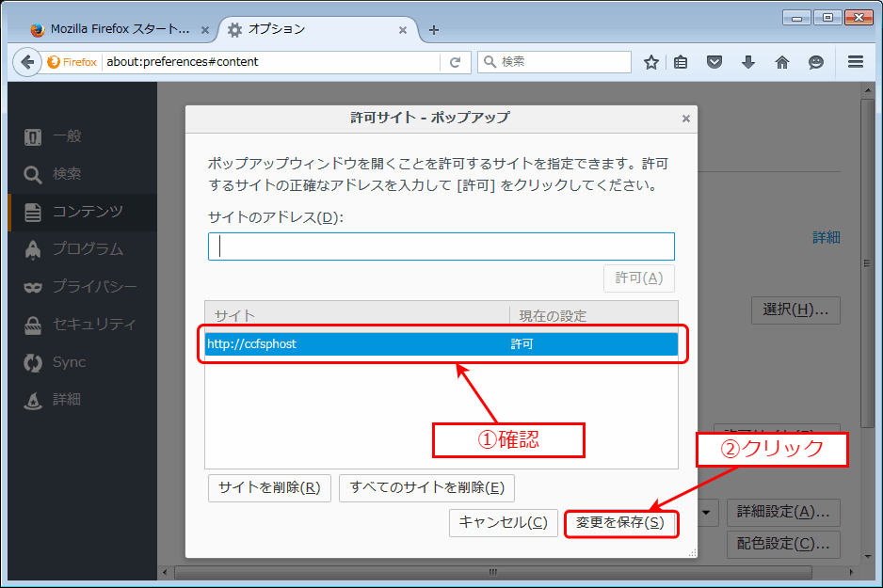
Task: Sort by the 現在の設定 column header
Action: tap(594, 315)
